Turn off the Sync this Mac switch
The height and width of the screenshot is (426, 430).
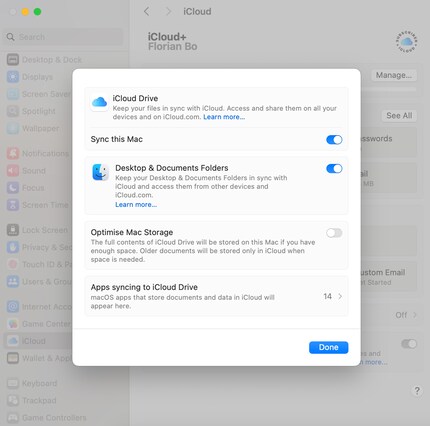point(334,140)
